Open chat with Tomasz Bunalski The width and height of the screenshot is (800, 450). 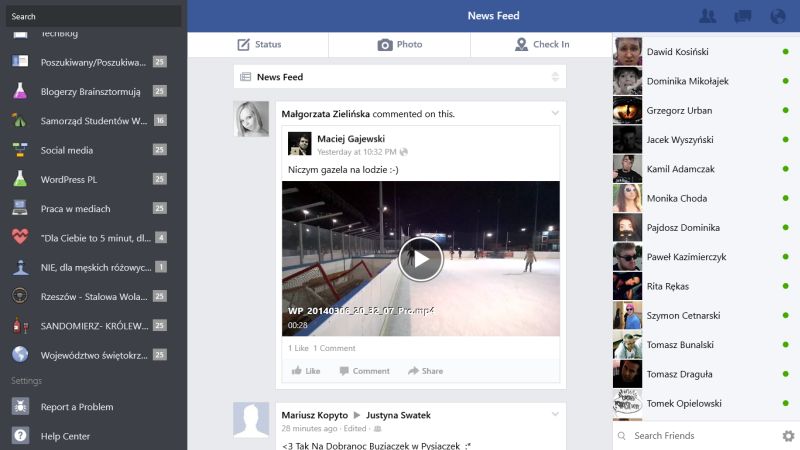(x=706, y=345)
